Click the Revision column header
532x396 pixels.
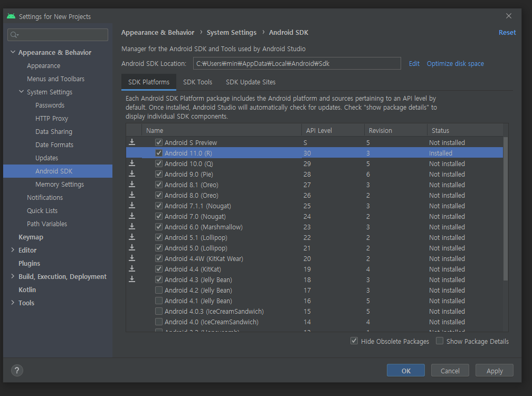pos(396,131)
